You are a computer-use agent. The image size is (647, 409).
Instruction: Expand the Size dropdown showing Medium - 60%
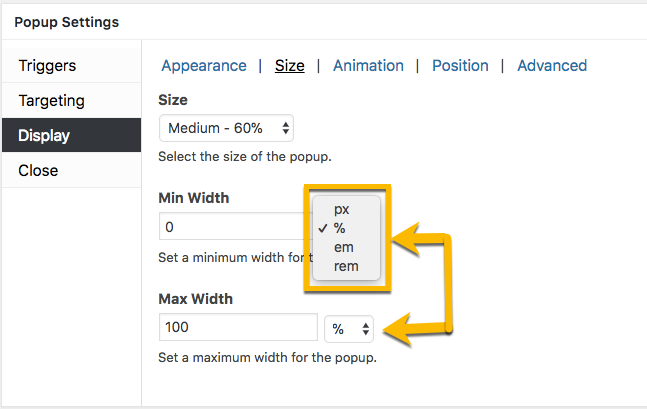coord(227,128)
